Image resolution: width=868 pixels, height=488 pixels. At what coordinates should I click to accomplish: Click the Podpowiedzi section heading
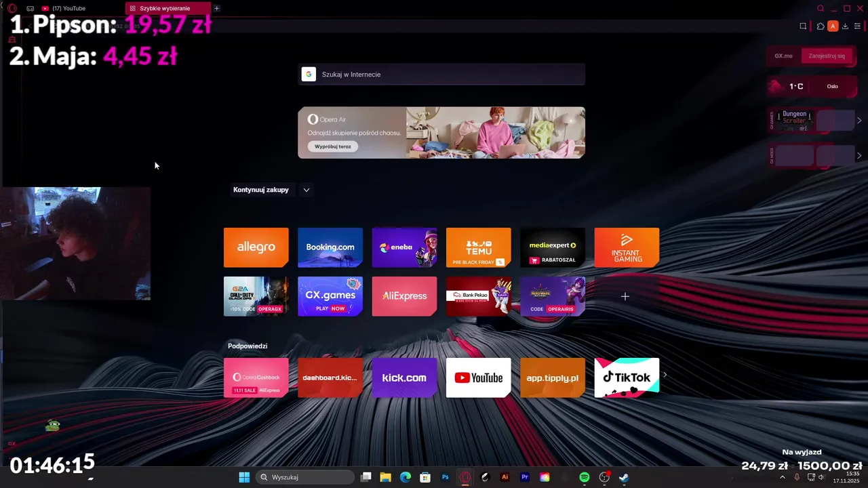248,346
